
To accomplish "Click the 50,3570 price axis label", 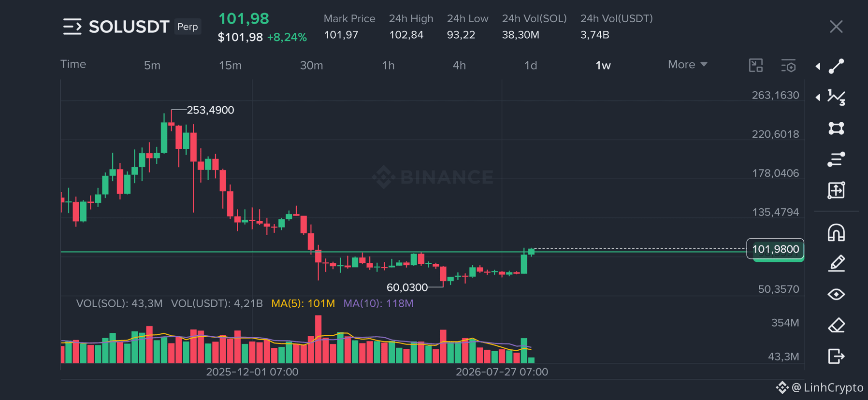I will click(779, 289).
